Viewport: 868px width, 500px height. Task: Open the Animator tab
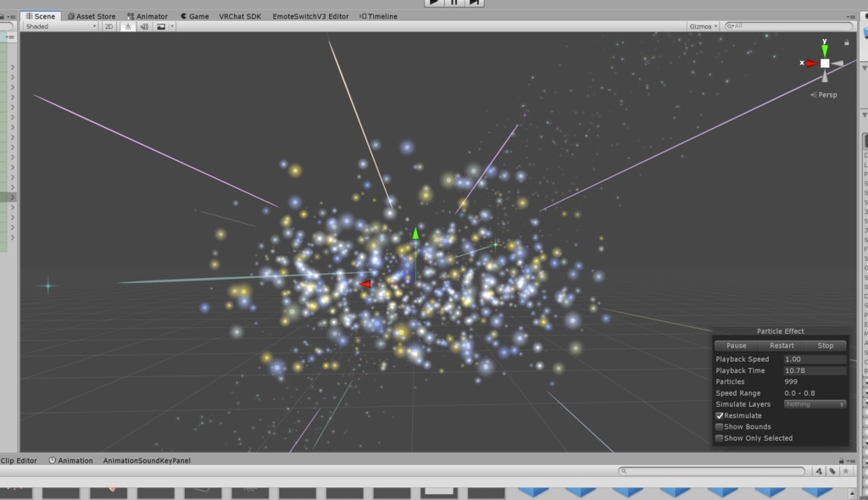[x=147, y=16]
